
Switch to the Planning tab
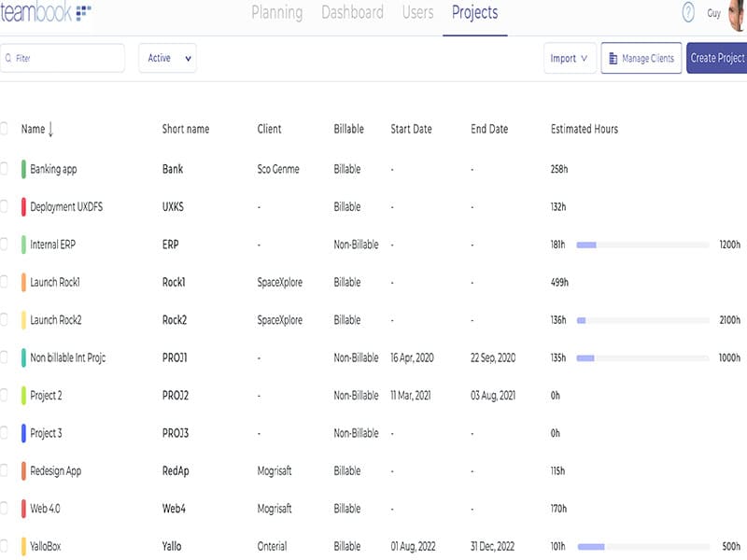click(276, 13)
